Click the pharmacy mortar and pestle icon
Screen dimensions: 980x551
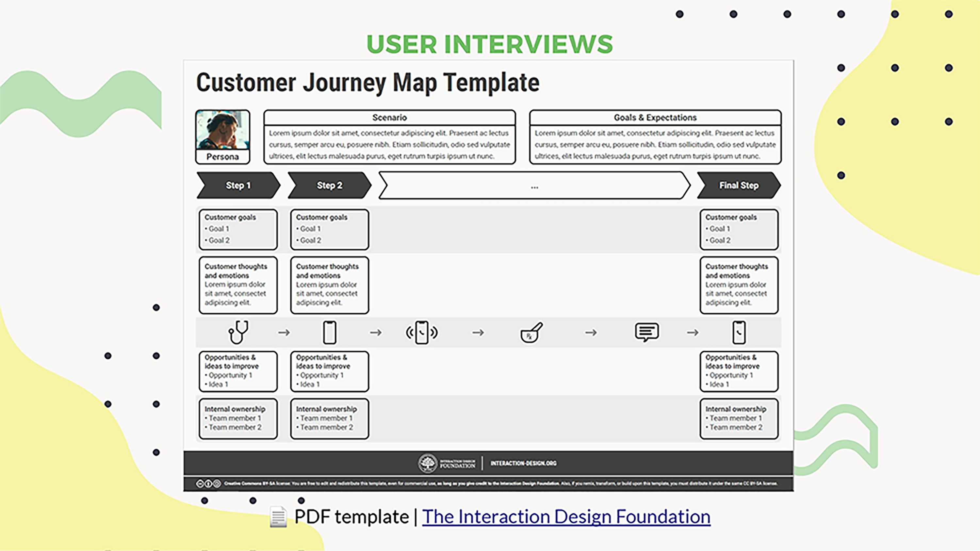[x=531, y=332]
